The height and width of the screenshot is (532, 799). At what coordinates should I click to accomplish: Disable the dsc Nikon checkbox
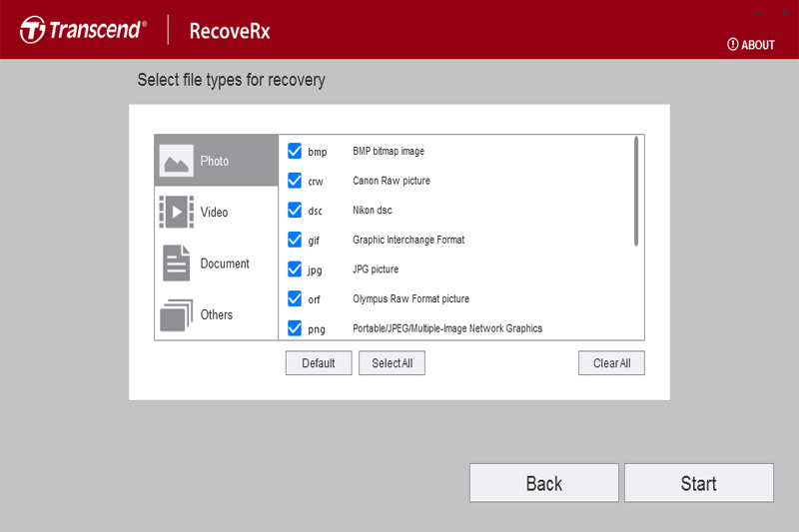coord(295,210)
